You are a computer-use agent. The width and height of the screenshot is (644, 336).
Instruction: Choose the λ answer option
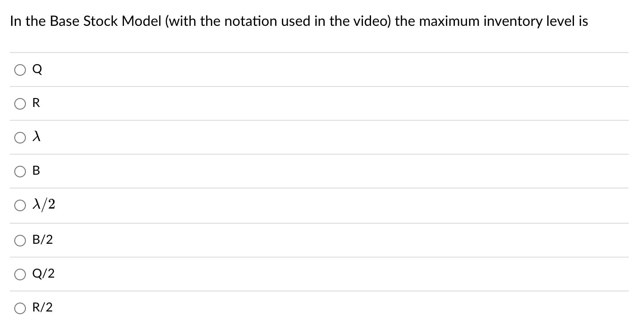tap(20, 138)
